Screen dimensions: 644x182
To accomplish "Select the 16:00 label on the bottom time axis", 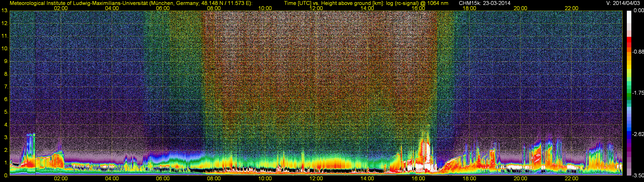I will click(x=418, y=179).
